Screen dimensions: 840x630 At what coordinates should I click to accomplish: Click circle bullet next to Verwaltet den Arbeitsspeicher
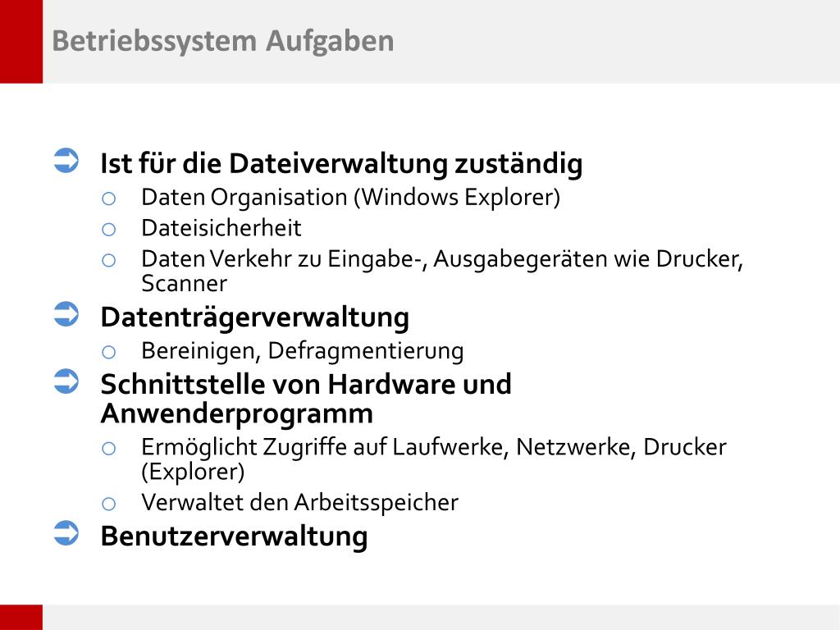click(x=109, y=504)
